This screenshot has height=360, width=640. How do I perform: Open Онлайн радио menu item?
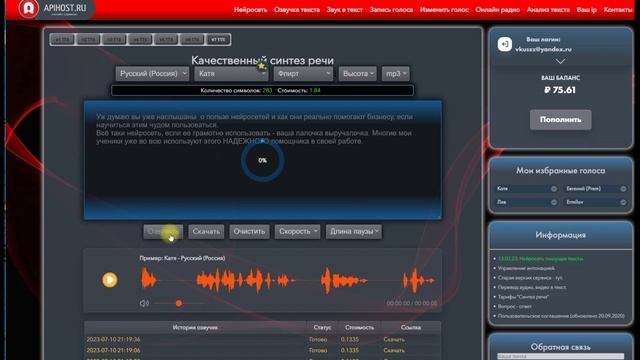(x=498, y=10)
